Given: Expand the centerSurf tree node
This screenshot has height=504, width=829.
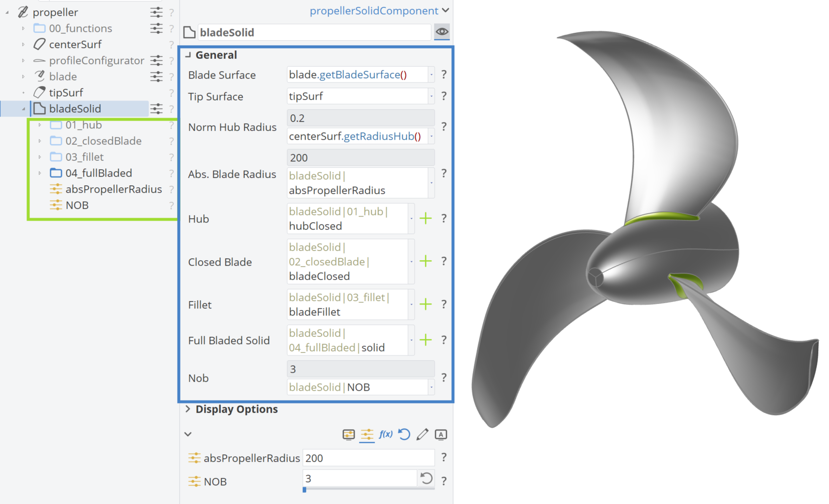Looking at the screenshot, I should [23, 45].
